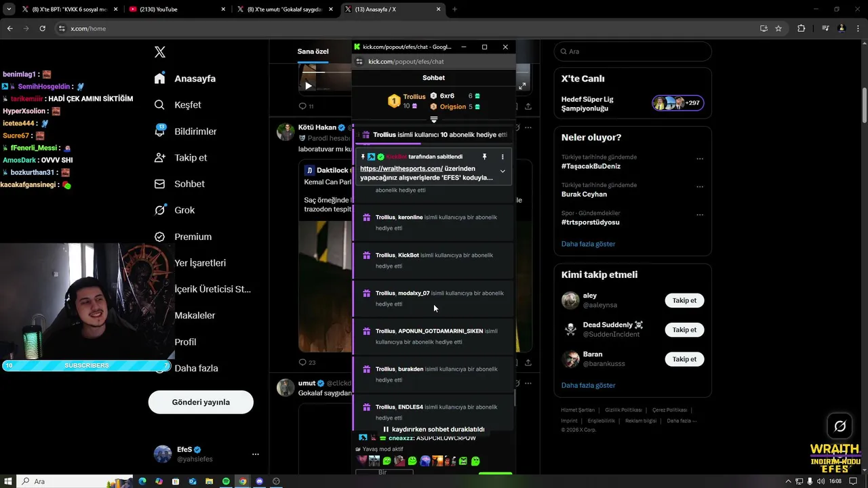868x488 pixels.
Task: Switch to the YouTube tab
Action: point(176,9)
